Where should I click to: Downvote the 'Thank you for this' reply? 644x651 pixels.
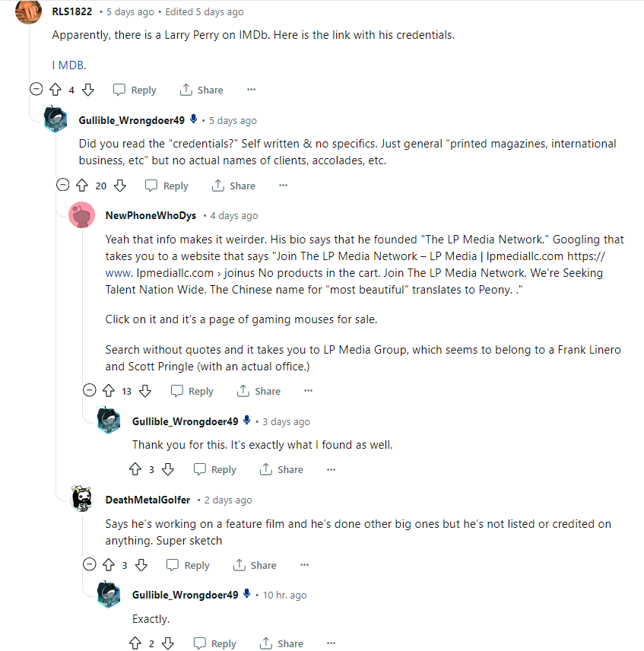pyautogui.click(x=168, y=469)
